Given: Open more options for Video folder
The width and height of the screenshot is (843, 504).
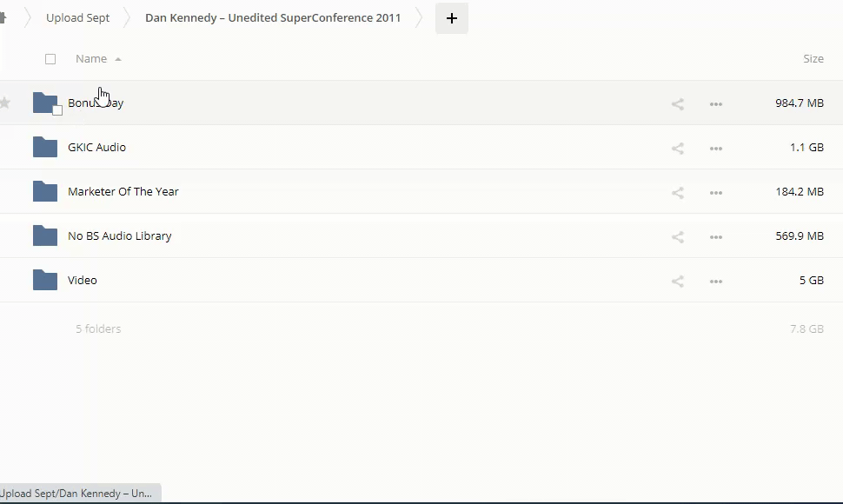Looking at the screenshot, I should click(x=716, y=282).
